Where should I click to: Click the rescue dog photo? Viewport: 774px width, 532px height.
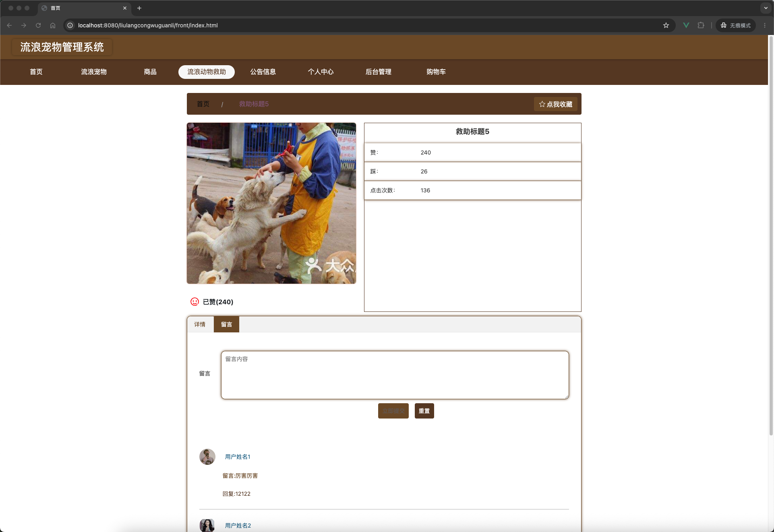tap(271, 203)
